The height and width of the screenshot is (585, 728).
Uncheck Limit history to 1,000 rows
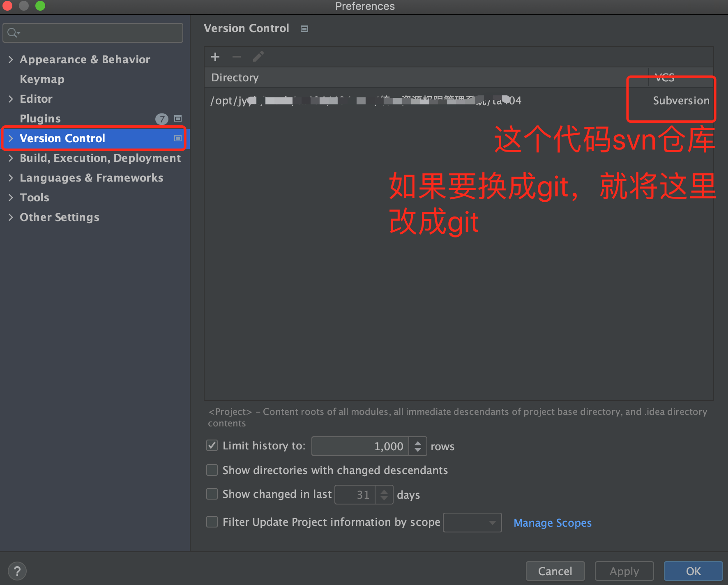pos(212,445)
